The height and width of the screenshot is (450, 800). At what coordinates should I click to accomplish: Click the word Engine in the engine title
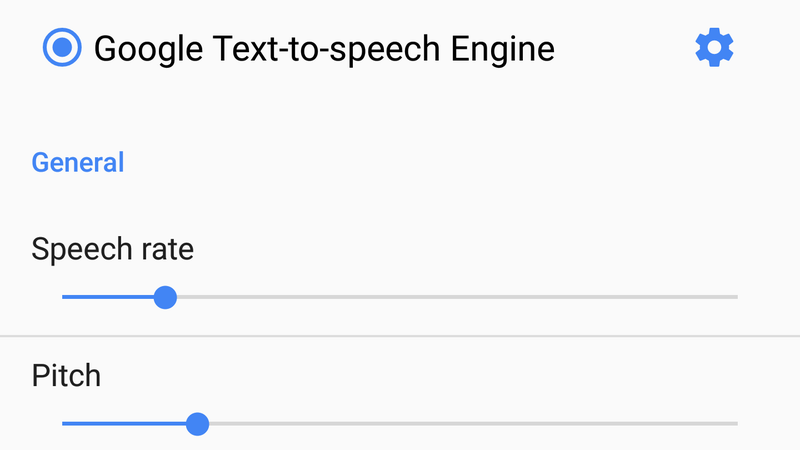click(503, 51)
